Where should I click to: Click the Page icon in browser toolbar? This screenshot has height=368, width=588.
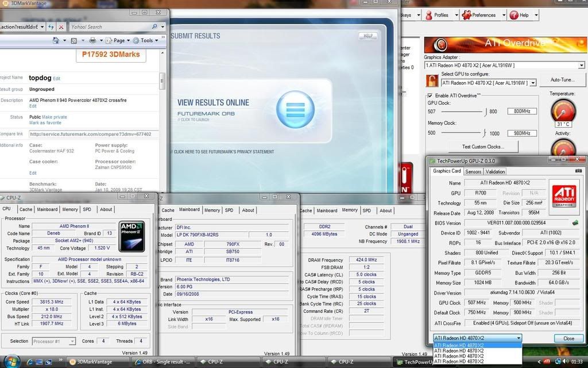click(109, 41)
